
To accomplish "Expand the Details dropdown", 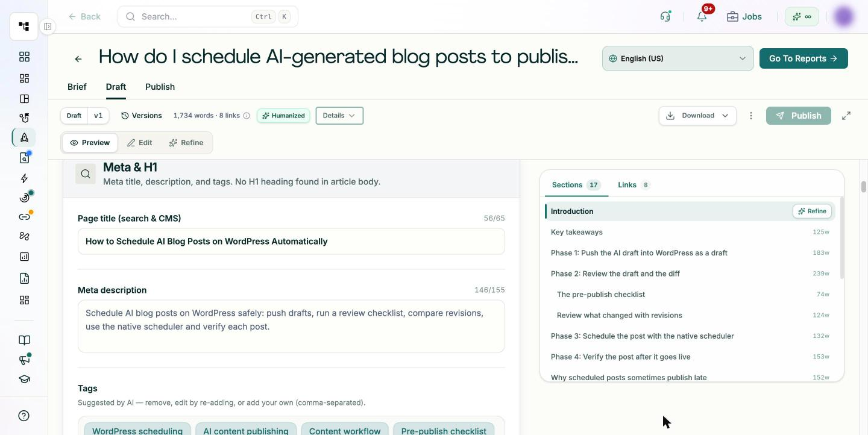I will pos(339,116).
